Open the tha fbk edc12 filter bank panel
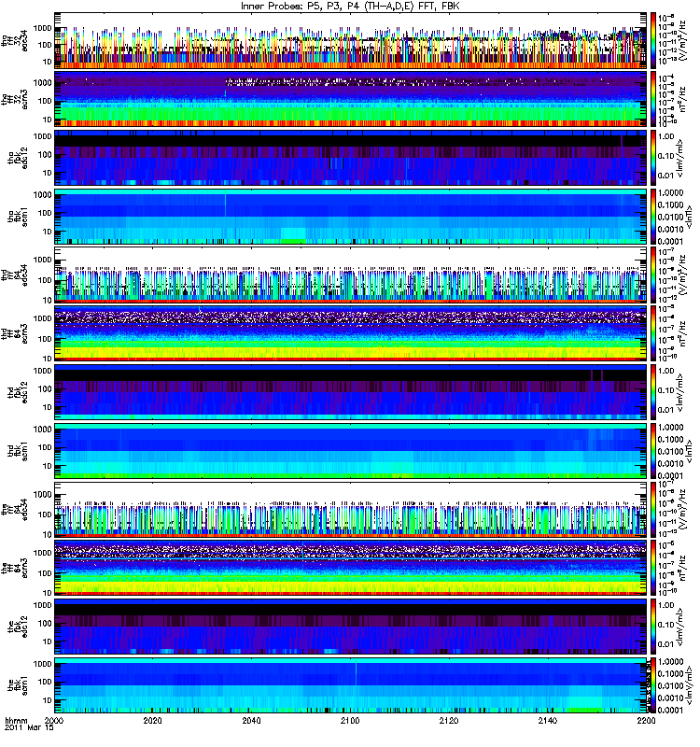 point(351,158)
